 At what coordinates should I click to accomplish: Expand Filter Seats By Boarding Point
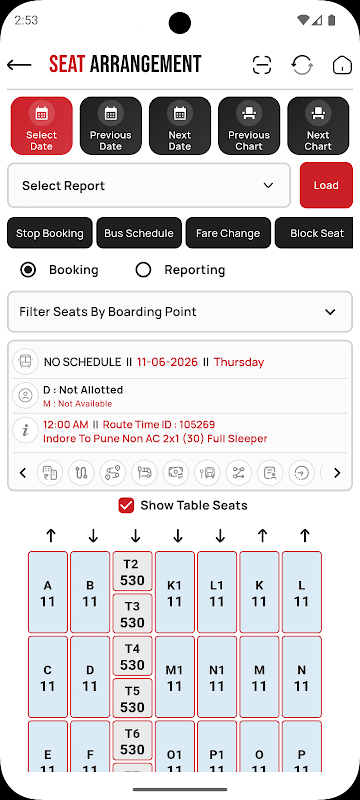[x=179, y=312]
